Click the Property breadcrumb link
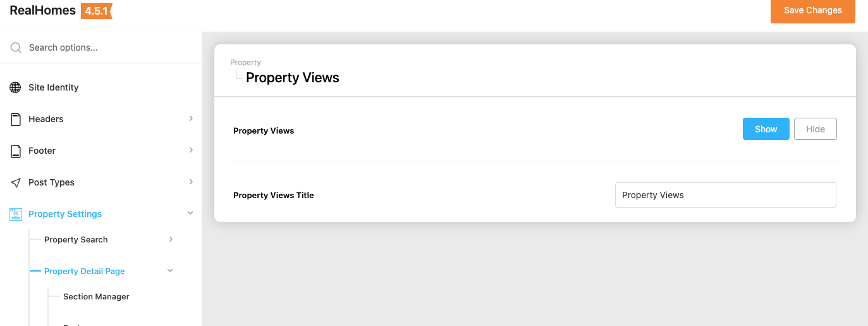 coord(245,63)
